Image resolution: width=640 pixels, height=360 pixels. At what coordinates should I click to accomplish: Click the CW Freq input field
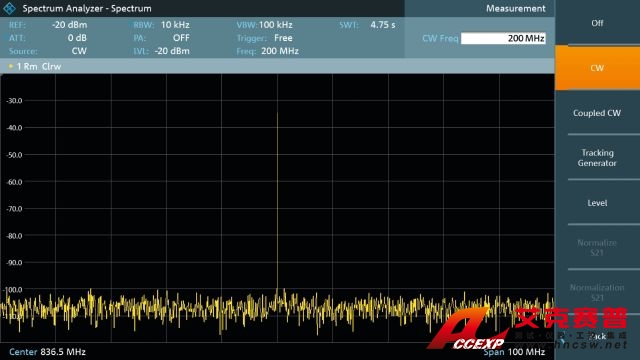[x=503, y=38]
